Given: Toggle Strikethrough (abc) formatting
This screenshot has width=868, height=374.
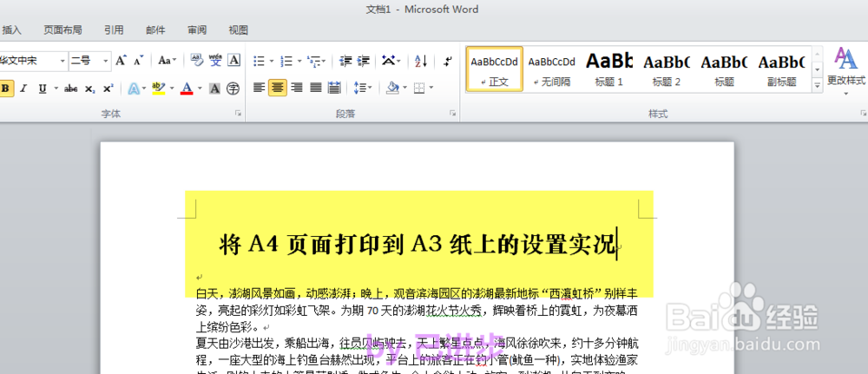Looking at the screenshot, I should pyautogui.click(x=71, y=89).
